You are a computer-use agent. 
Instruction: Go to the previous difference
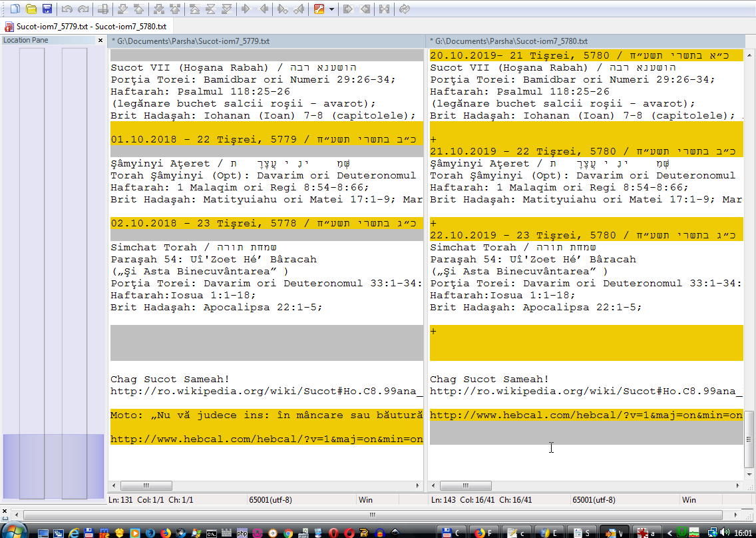[138, 9]
